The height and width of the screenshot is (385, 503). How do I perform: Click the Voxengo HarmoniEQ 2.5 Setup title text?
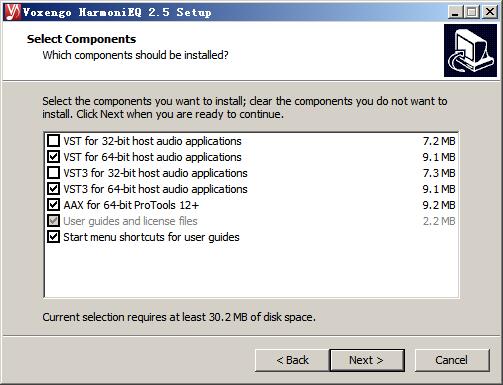point(117,13)
